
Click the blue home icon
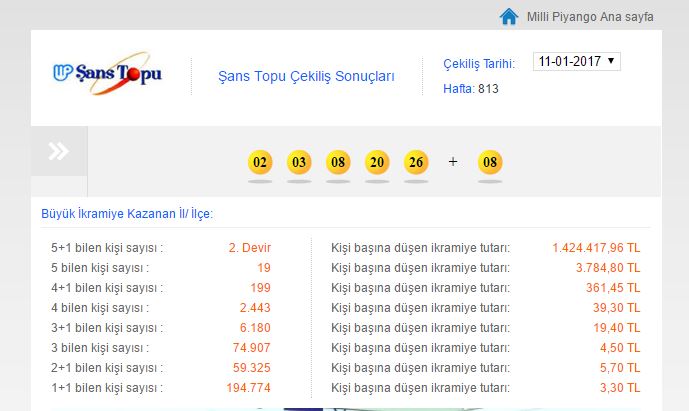pyautogui.click(x=509, y=16)
